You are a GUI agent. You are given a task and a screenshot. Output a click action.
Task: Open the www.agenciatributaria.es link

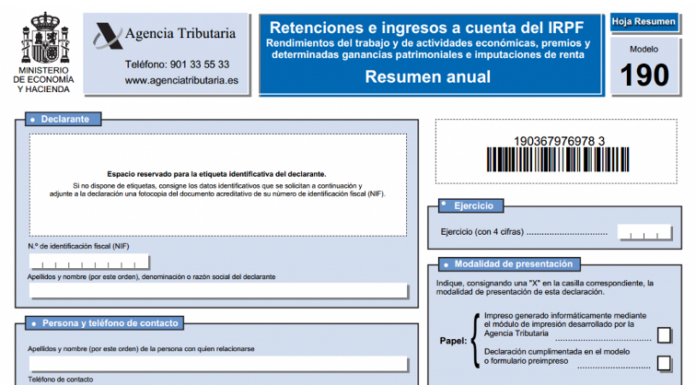pos(181,80)
